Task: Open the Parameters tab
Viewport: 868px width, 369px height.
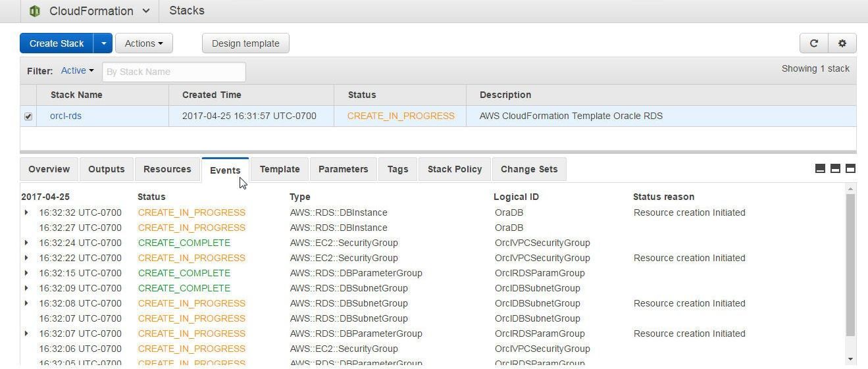Action: click(x=344, y=169)
